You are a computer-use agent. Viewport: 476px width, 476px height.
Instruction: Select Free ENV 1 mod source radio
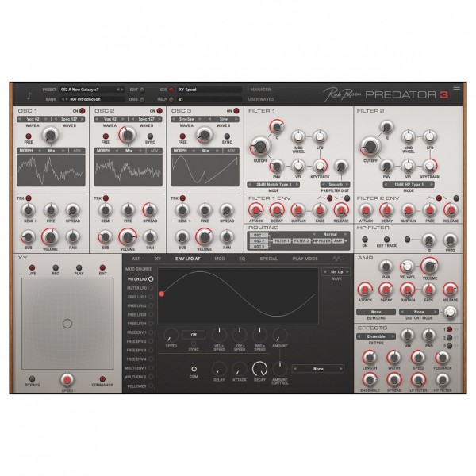tap(151, 332)
